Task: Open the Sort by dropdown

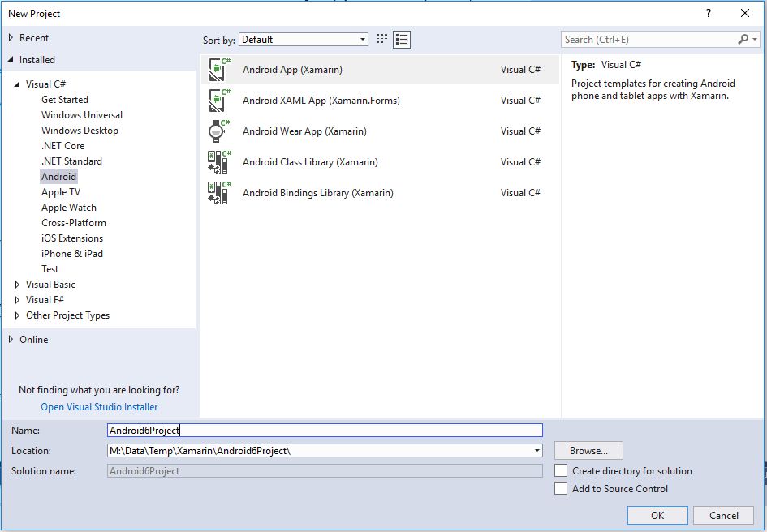Action: pyautogui.click(x=304, y=40)
